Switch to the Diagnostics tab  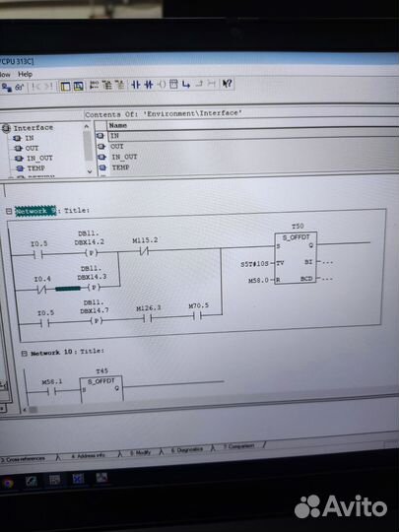click(186, 450)
